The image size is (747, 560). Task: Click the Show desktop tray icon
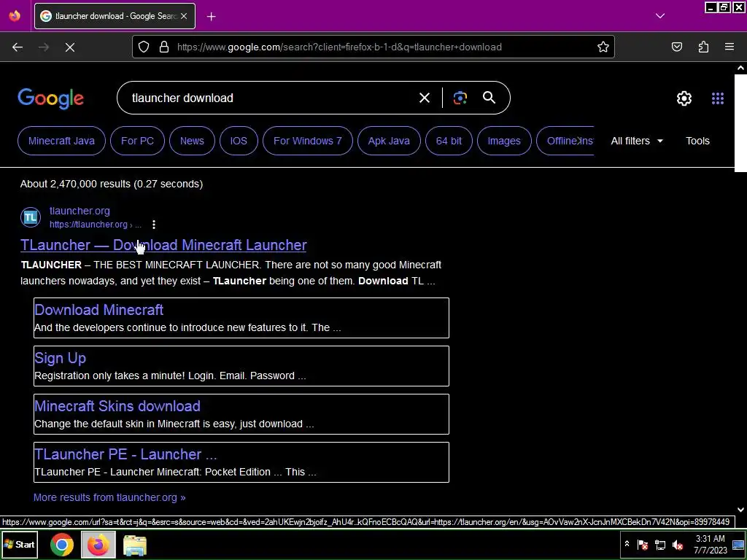738,545
